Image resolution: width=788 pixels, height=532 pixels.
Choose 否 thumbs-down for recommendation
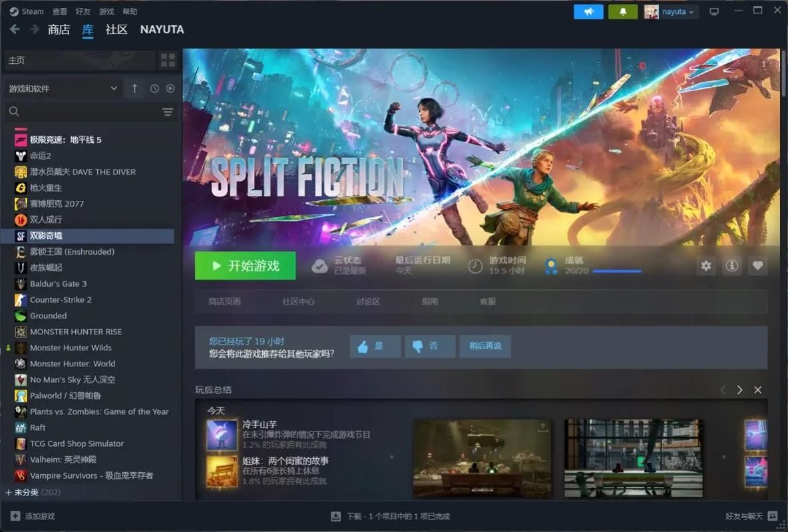430,346
